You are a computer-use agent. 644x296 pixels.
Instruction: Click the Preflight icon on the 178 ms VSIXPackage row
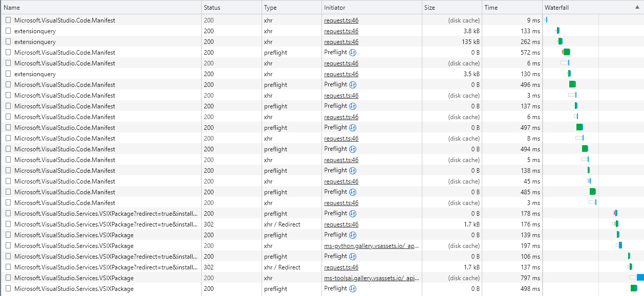[x=353, y=213]
